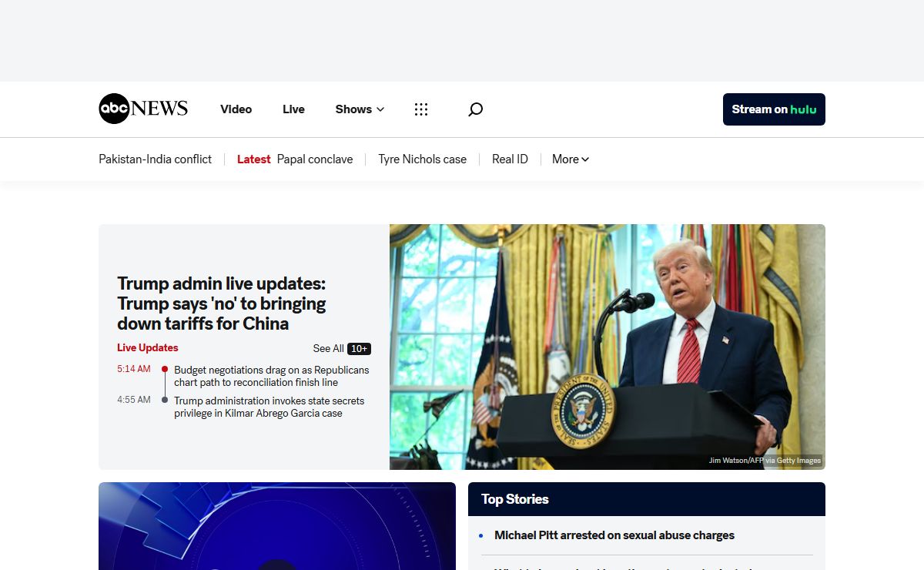The height and width of the screenshot is (570, 924).
Task: Open the grid apps menu icon
Action: (421, 109)
